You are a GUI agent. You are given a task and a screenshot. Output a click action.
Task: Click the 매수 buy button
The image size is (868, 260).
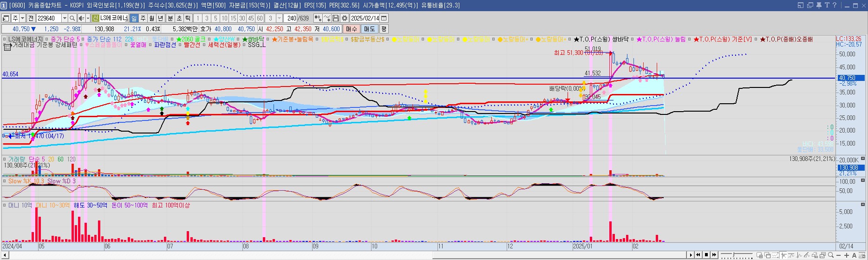(x=352, y=29)
